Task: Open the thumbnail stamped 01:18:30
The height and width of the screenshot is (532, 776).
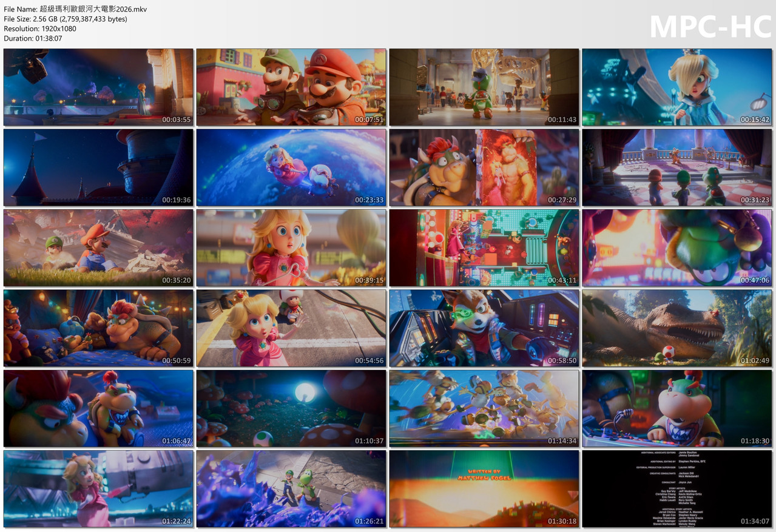Action: pyautogui.click(x=677, y=408)
